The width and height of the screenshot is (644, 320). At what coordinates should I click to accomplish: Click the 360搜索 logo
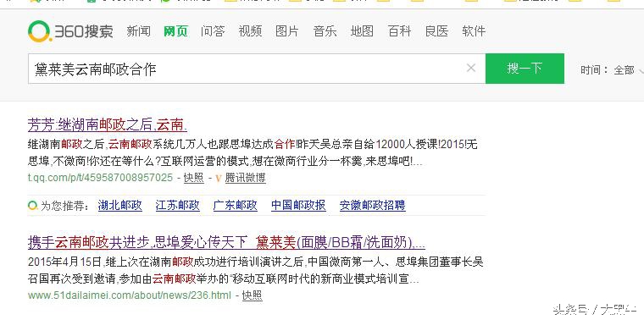(x=70, y=31)
